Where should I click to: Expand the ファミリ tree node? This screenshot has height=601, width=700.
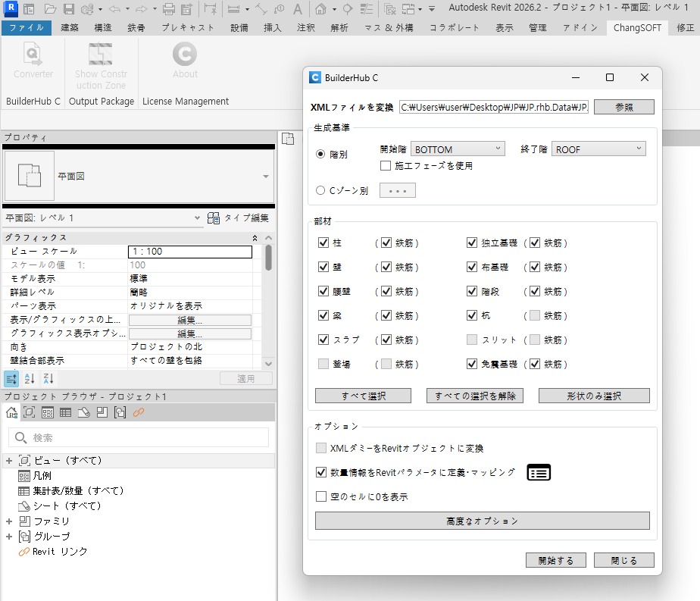pos(9,521)
